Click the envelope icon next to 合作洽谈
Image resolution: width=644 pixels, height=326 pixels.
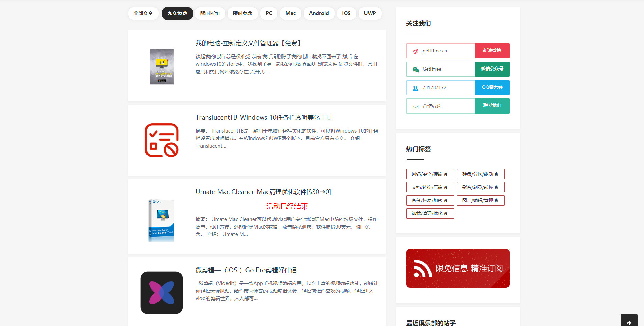[415, 106]
